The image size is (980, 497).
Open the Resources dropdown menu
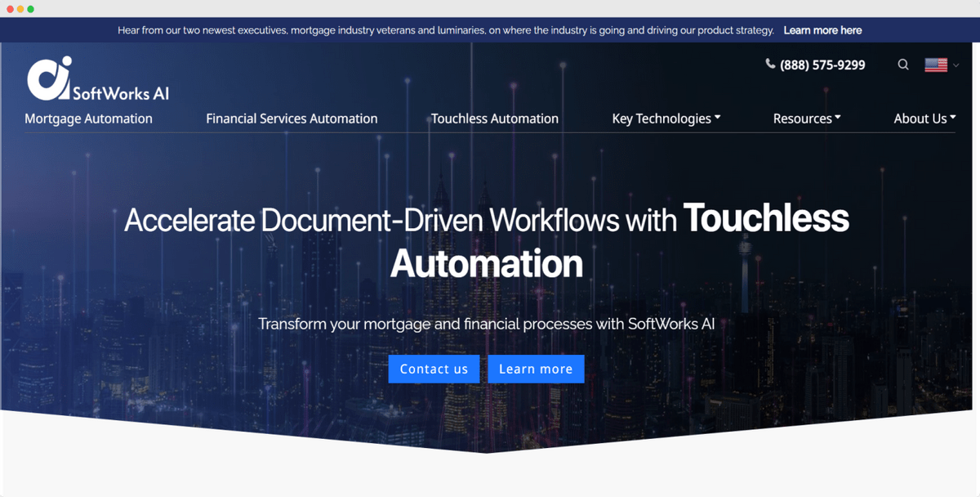(x=807, y=119)
